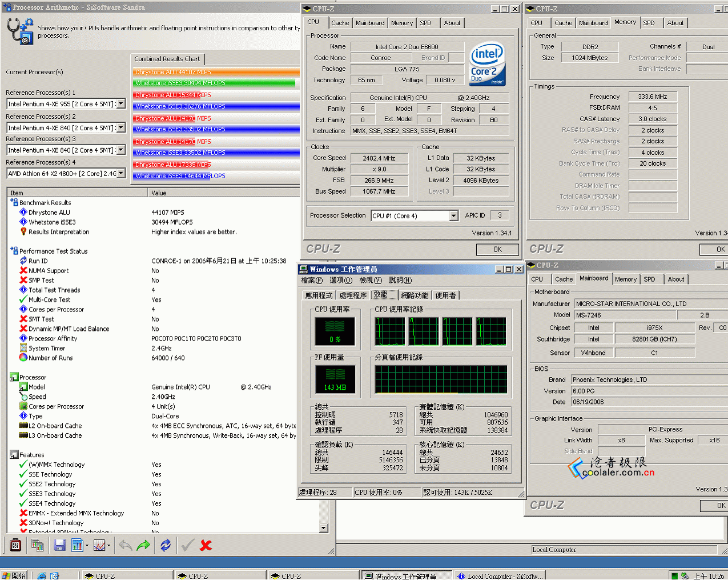The image size is (728, 580).
Task: Click the pie chart icon beside Number of Runs
Action: pos(23,358)
